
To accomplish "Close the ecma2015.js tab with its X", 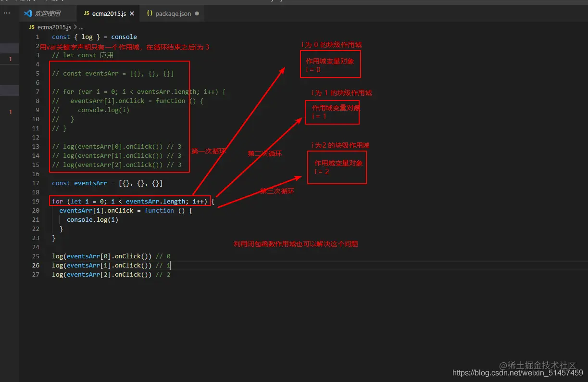I will 132,14.
